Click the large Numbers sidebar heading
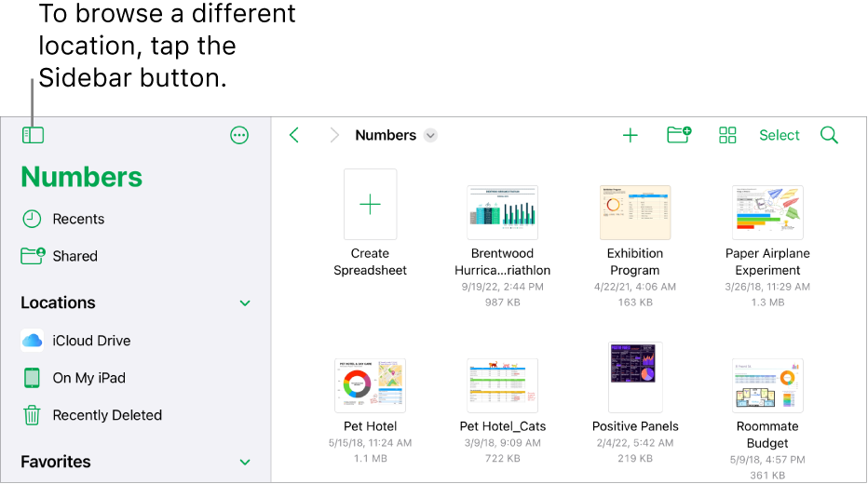The image size is (868, 484). coord(81,177)
